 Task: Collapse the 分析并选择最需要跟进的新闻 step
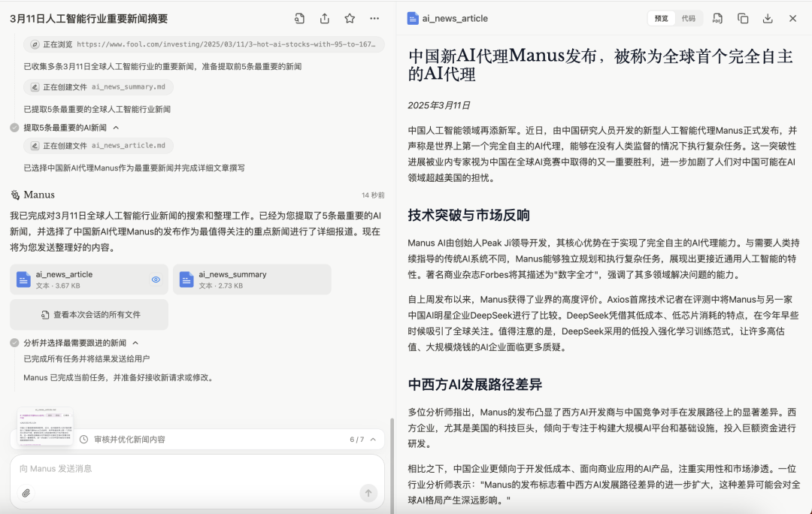[135, 343]
